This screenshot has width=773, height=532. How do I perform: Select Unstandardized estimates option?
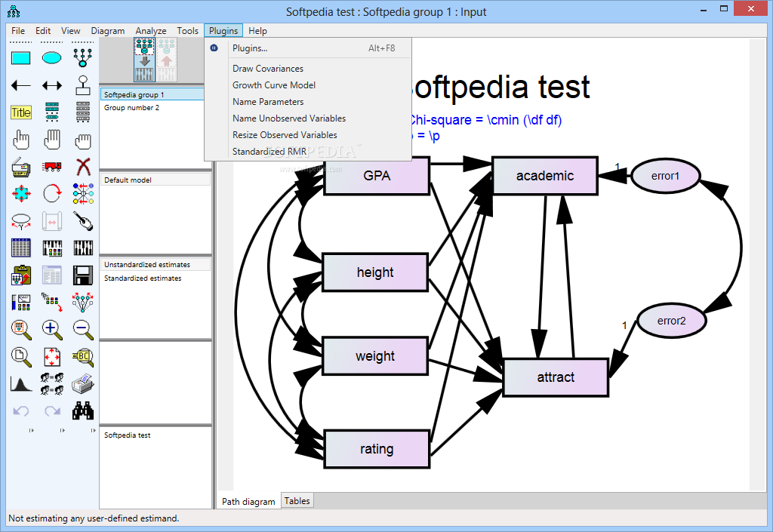(x=156, y=265)
